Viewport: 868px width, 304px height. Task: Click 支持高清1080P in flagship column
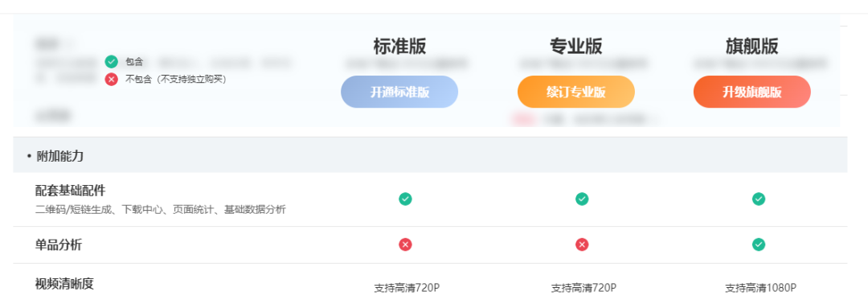pyautogui.click(x=760, y=288)
